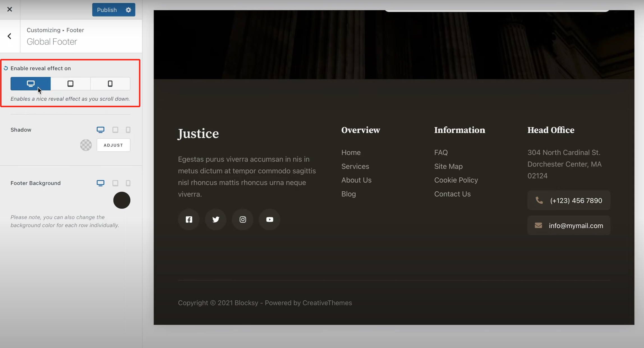644x348 pixels.
Task: Open the About Us footer link
Action: click(356, 180)
